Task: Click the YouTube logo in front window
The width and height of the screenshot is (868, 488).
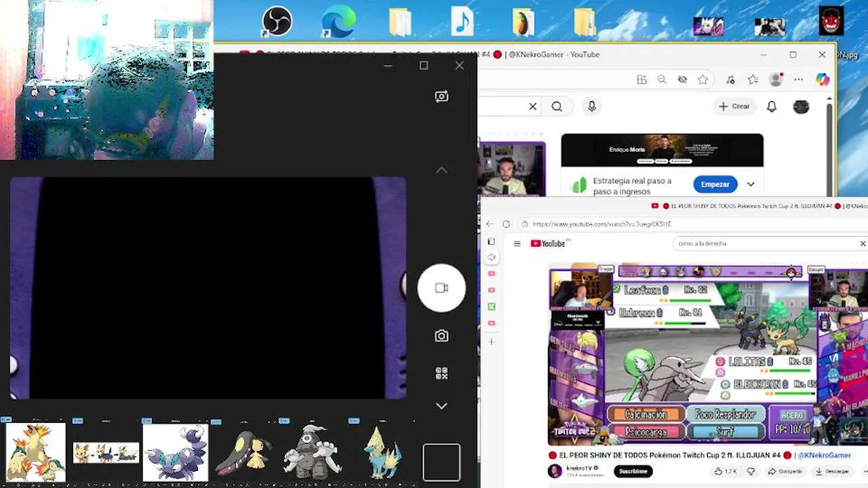Action: [x=548, y=244]
